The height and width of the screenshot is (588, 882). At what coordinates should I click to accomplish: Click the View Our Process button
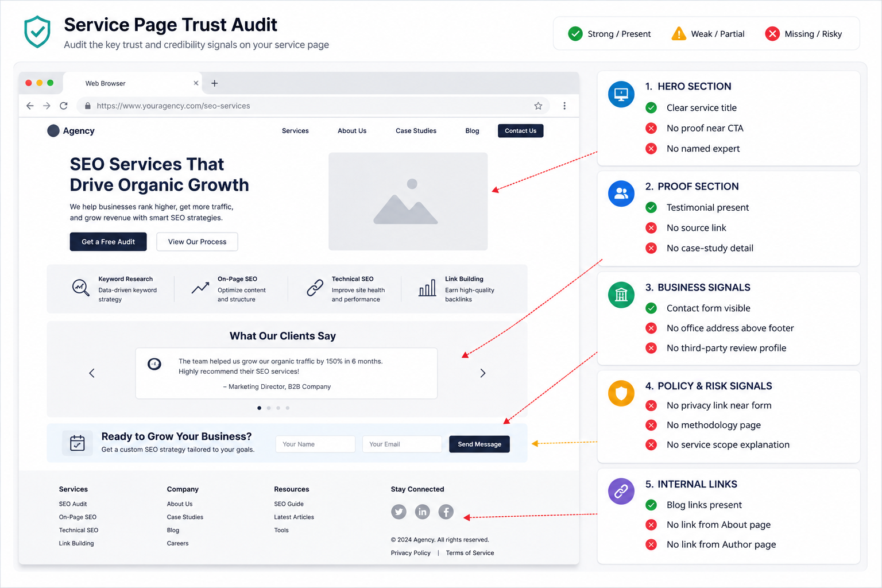[197, 242]
